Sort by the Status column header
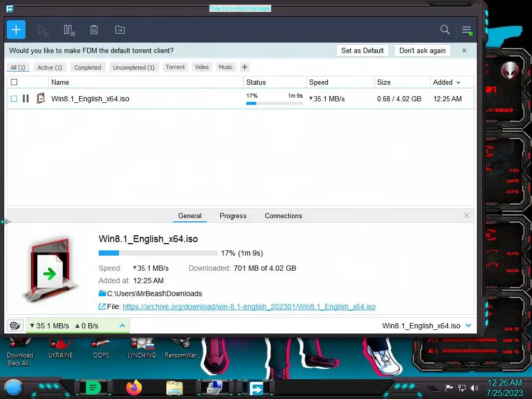Screen dimensions: 532x399 pos(275,83)
